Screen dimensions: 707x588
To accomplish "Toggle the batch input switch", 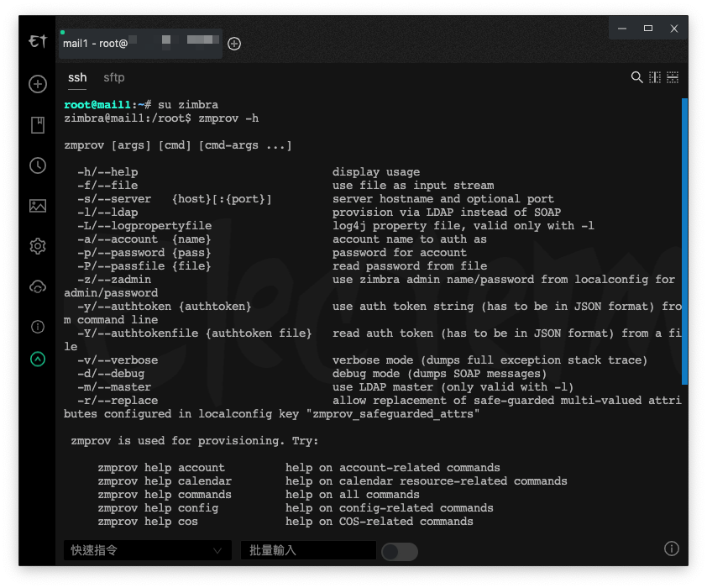I will [x=400, y=552].
